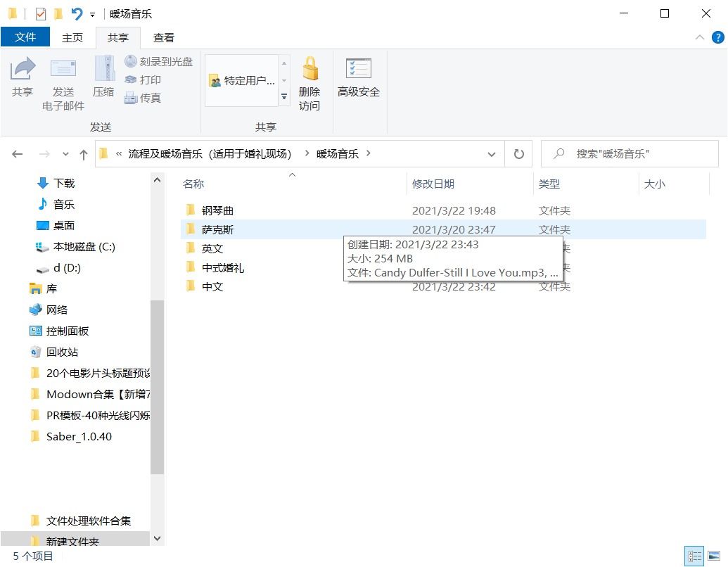Switch to Details view in status bar
This screenshot has width=728, height=567.
coord(694,556)
